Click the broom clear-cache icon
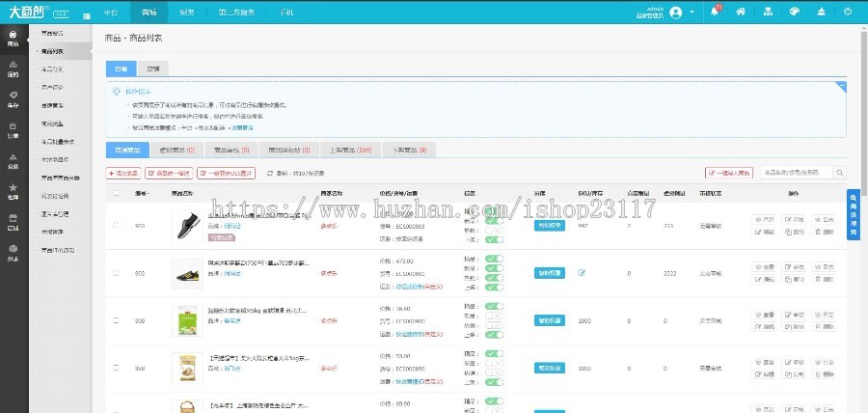868x413 pixels. tap(821, 11)
